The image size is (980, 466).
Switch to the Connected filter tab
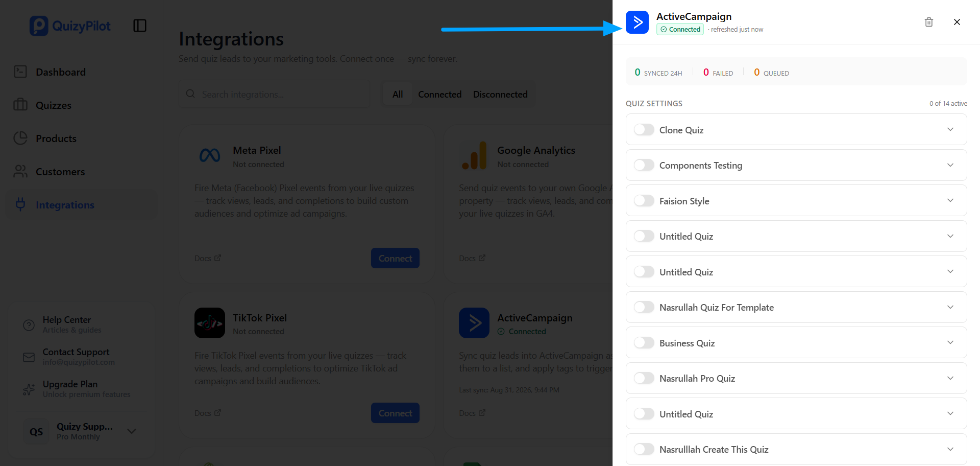pos(440,95)
